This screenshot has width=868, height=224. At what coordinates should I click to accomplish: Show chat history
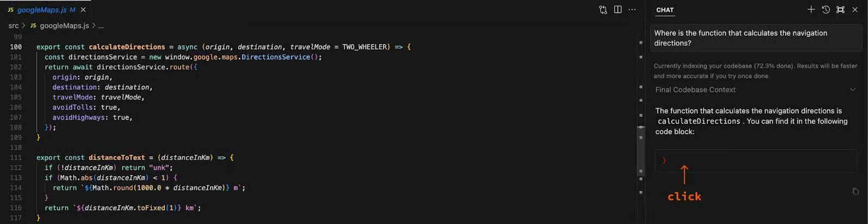click(826, 10)
